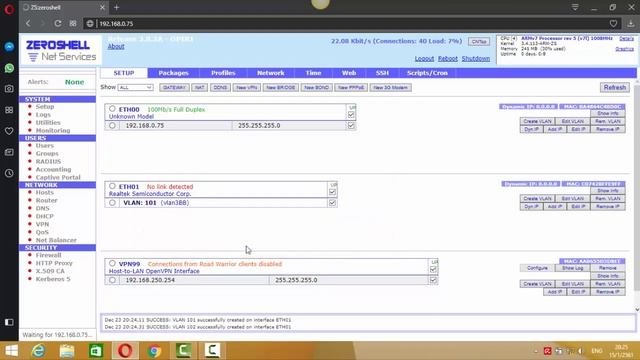Click the GATEWAY button
Image resolution: width=640 pixels, height=360 pixels.
click(174, 87)
